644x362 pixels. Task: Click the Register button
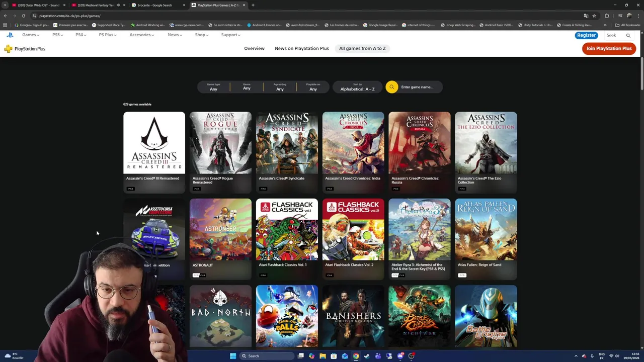point(586,35)
